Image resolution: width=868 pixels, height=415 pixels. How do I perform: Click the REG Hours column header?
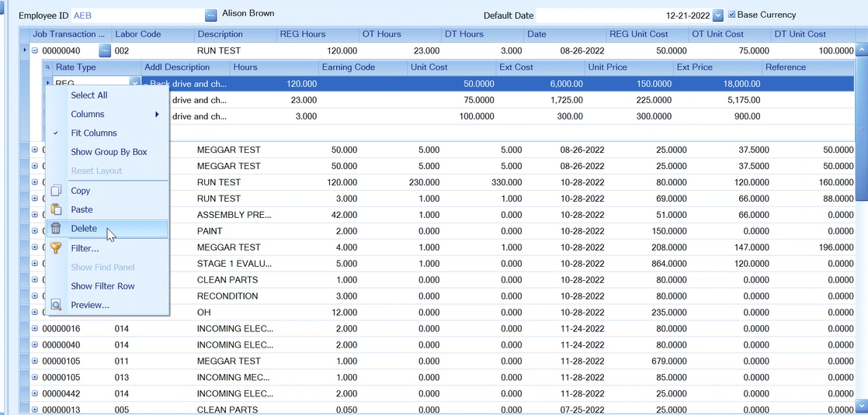coord(318,34)
